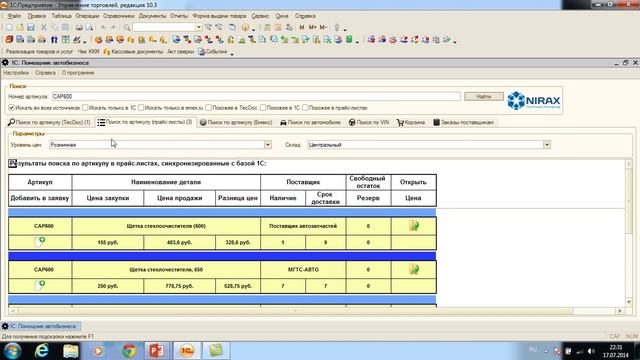Click the События shortcut
This screenshot has width=640, height=360.
[x=213, y=52]
